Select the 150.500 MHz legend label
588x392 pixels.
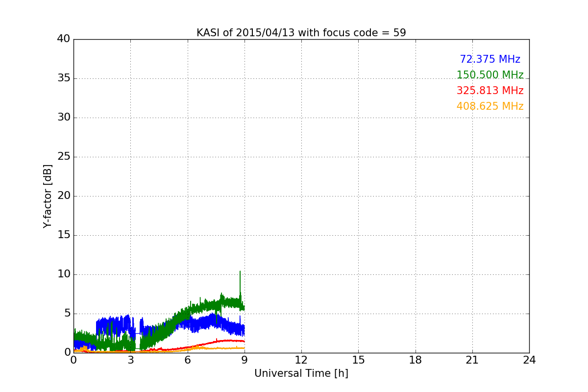pyautogui.click(x=490, y=75)
